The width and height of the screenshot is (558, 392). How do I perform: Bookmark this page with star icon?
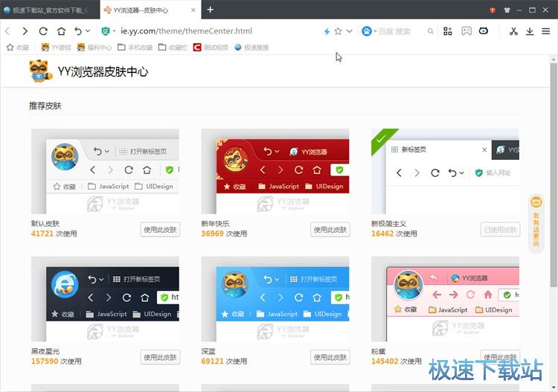pyautogui.click(x=338, y=31)
